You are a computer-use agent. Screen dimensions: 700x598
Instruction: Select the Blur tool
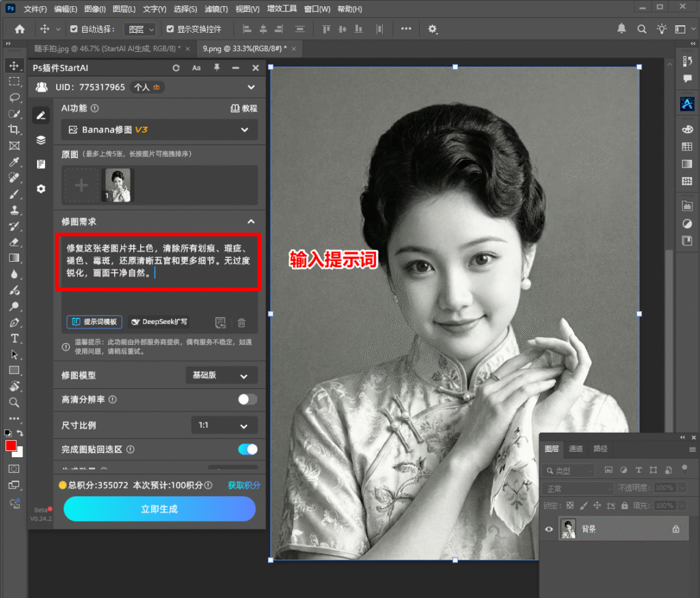point(14,274)
